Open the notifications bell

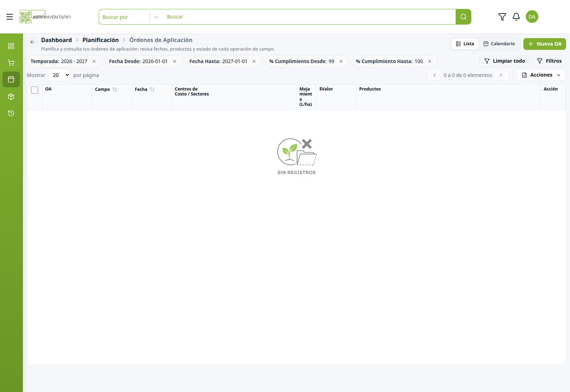click(516, 17)
